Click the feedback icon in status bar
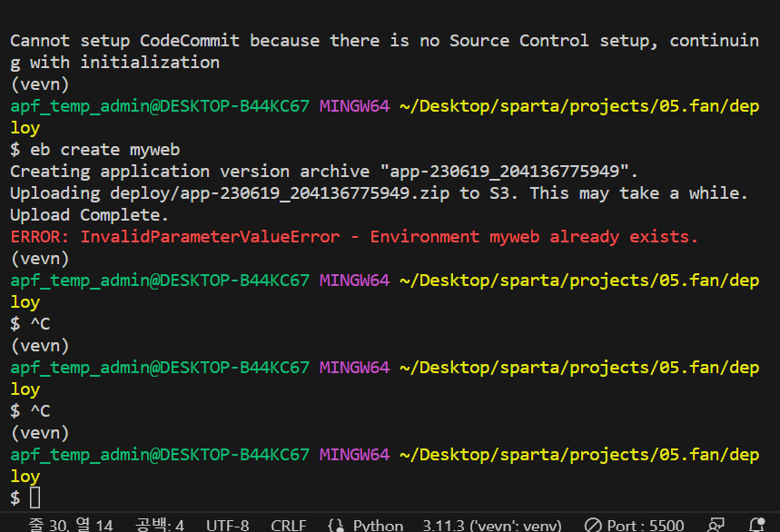 (716, 525)
